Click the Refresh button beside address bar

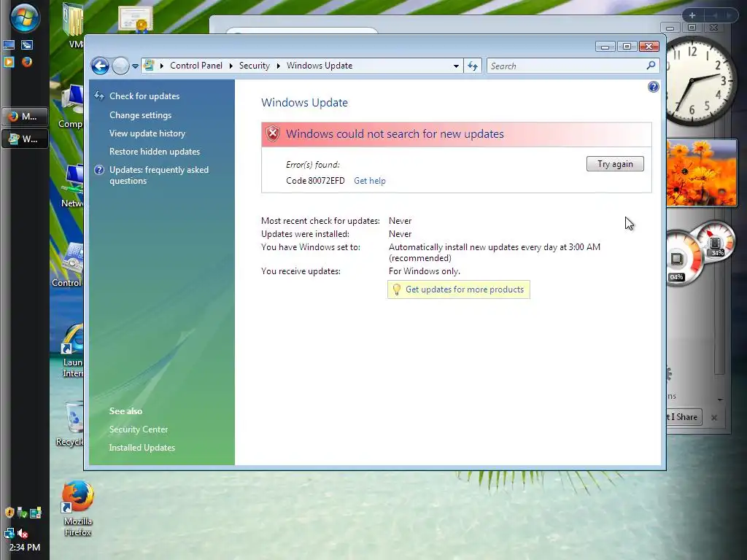point(473,66)
